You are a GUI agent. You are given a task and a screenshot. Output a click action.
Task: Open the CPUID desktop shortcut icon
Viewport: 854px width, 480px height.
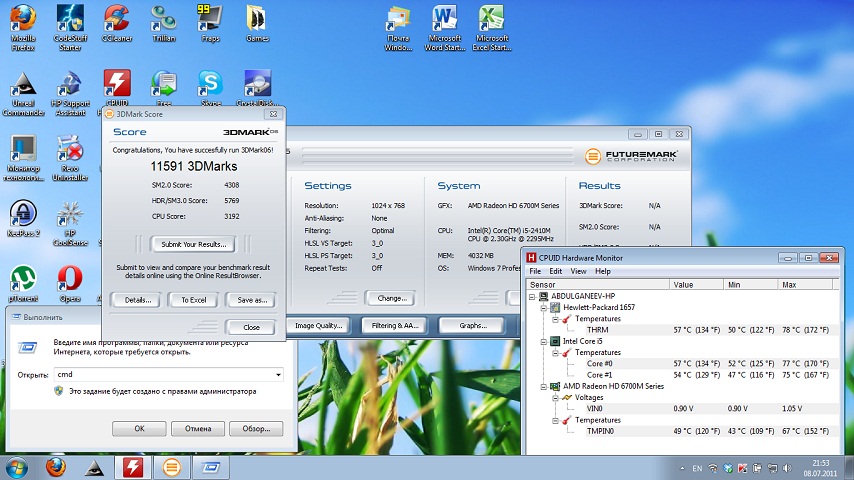(x=117, y=86)
